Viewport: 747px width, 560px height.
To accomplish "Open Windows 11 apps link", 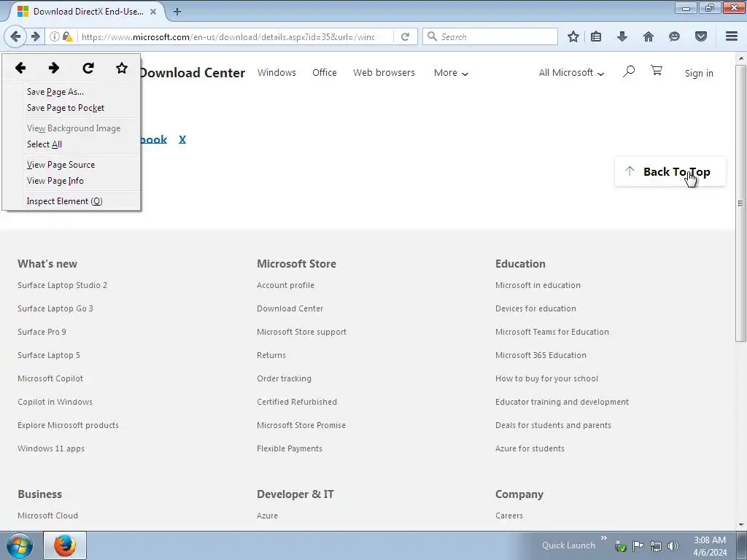I will (51, 448).
